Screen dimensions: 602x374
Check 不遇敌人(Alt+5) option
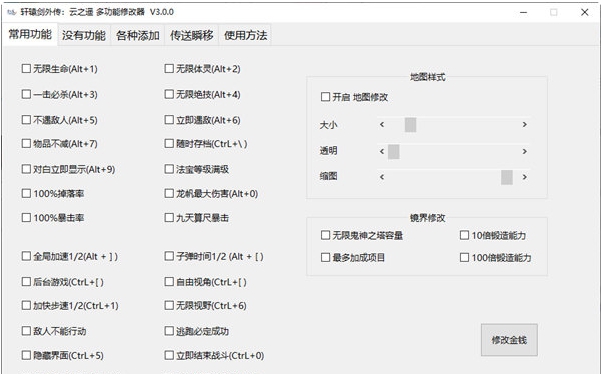[x=26, y=120]
